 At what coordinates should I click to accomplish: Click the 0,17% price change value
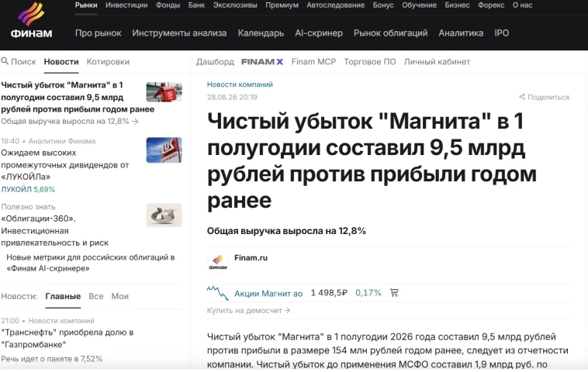(368, 293)
